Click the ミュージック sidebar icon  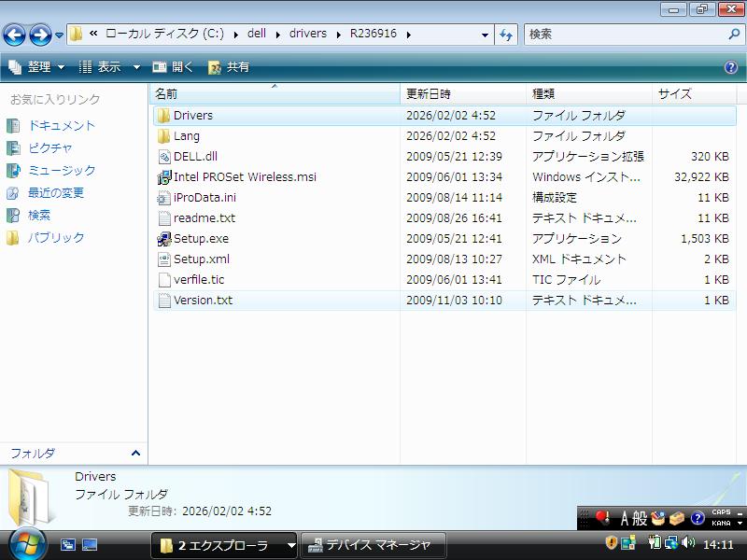pos(13,171)
